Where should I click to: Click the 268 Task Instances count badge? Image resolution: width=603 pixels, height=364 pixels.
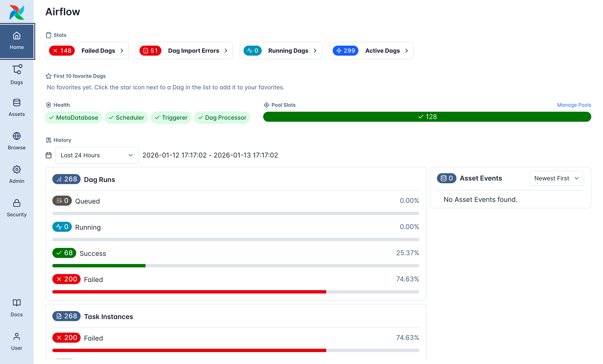(67, 316)
